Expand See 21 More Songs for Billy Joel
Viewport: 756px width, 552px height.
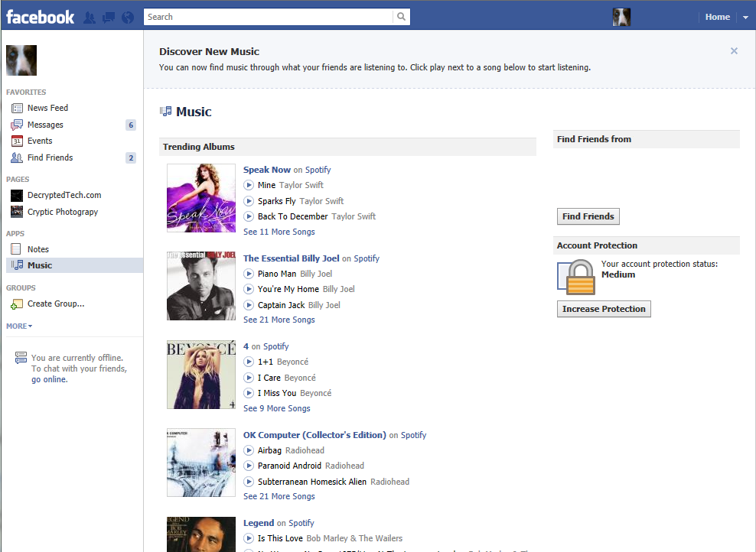tap(279, 320)
